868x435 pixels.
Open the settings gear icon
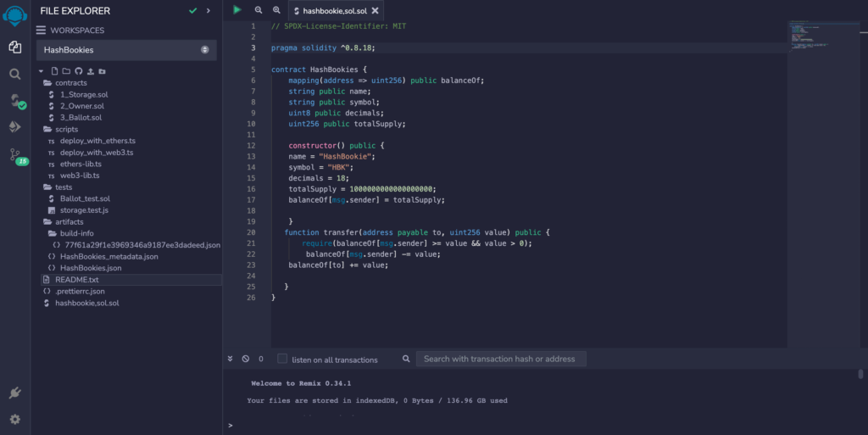pyautogui.click(x=15, y=419)
